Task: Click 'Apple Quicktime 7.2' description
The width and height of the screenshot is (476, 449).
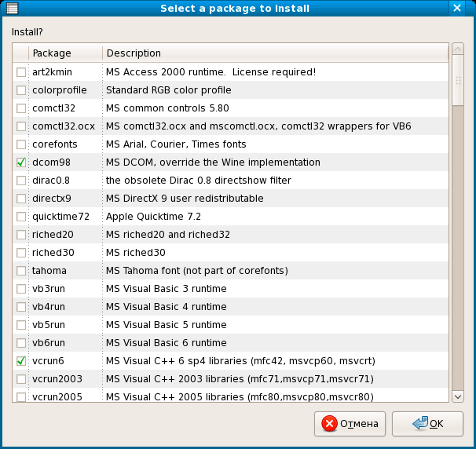Action: point(153,217)
